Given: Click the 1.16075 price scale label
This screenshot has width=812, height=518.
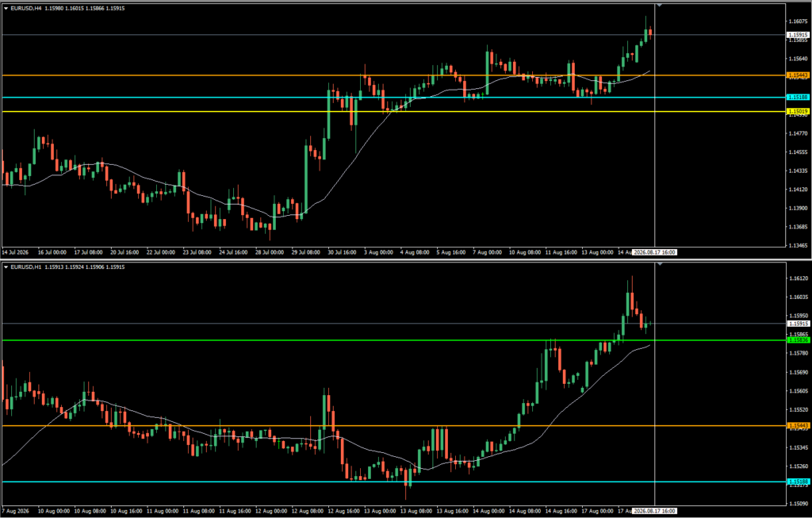Looking at the screenshot, I should (x=798, y=21).
